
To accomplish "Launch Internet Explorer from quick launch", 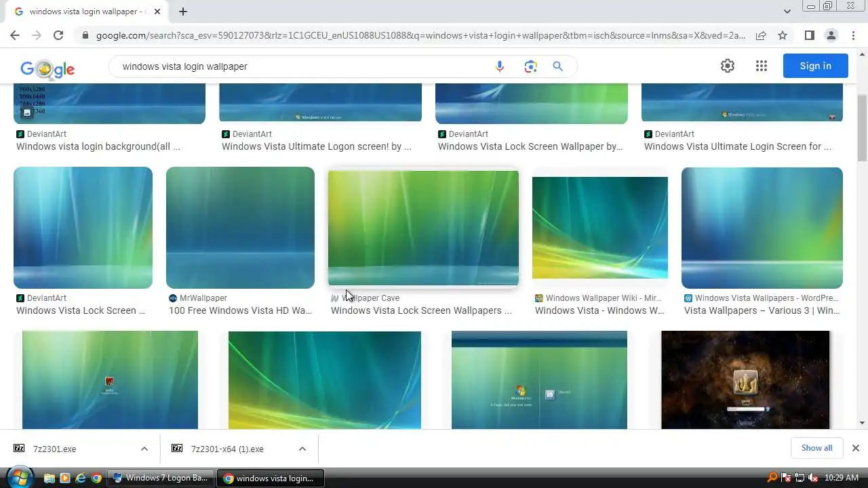I will click(x=81, y=478).
